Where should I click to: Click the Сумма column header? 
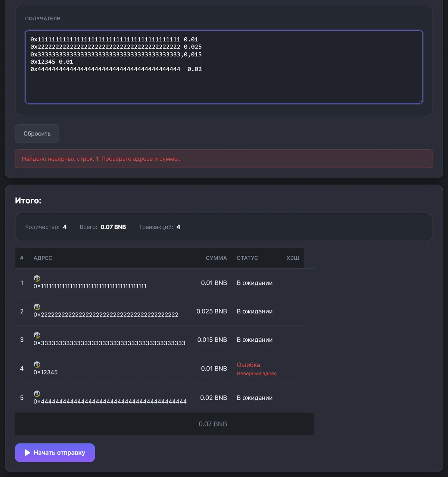[216, 258]
